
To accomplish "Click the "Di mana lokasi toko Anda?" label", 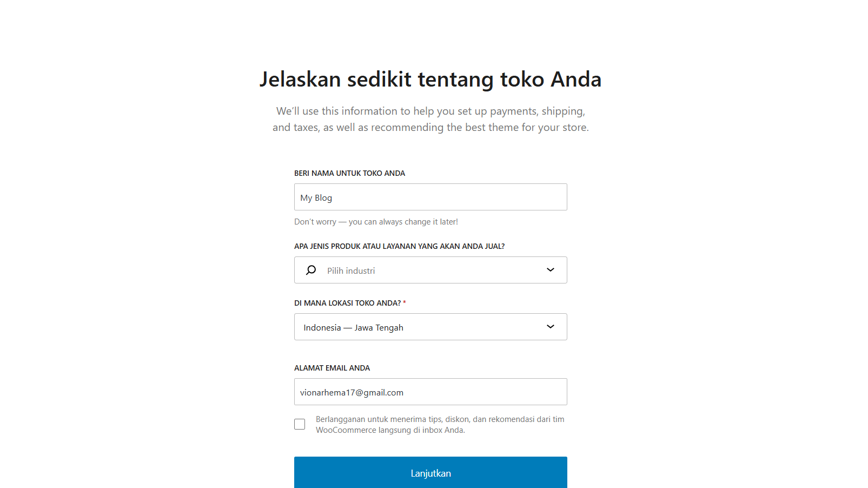I will coord(347,303).
